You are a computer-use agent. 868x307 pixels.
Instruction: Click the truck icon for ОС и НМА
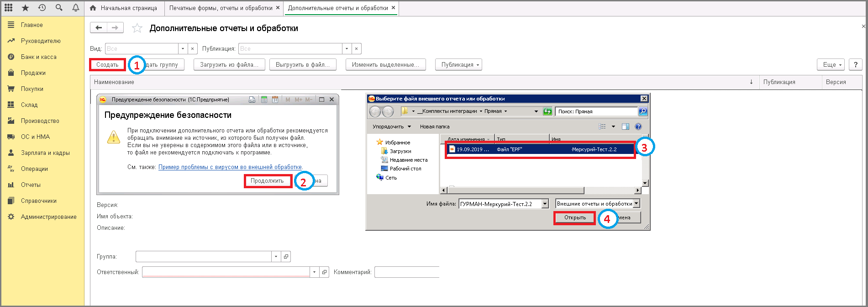tap(11, 137)
